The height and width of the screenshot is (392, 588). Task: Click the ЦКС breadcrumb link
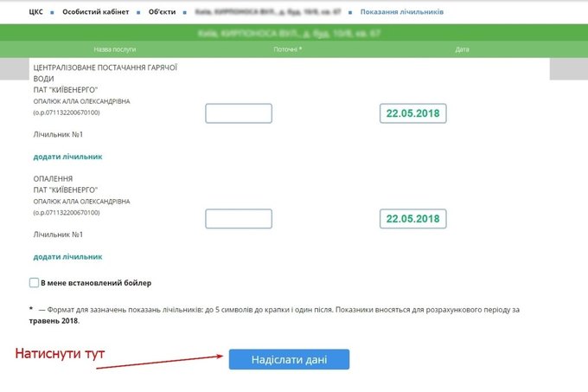[x=35, y=12]
